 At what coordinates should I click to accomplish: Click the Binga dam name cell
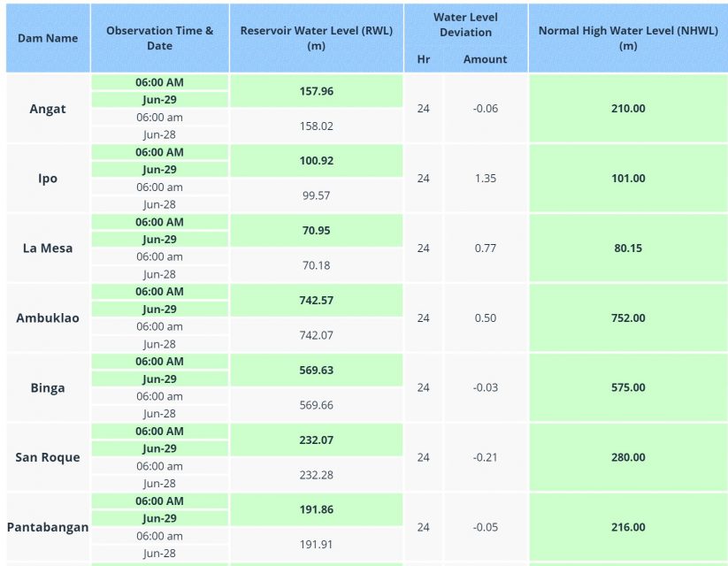pos(48,387)
